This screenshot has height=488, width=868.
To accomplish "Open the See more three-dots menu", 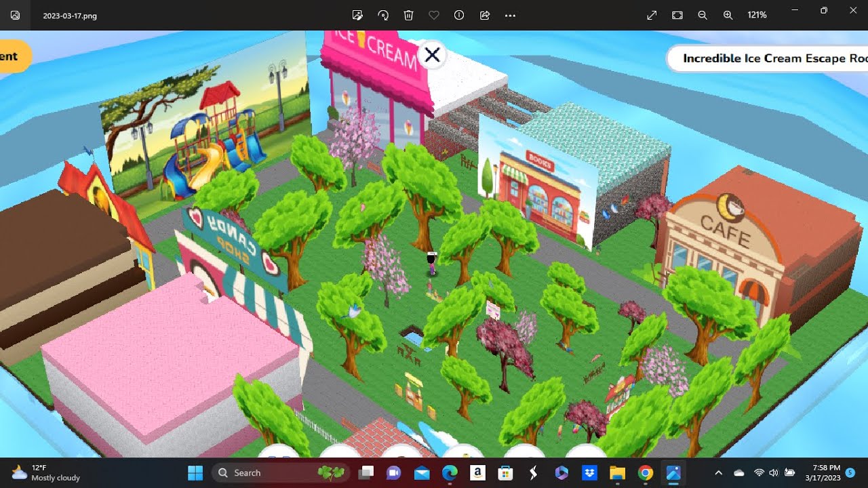I will [511, 15].
